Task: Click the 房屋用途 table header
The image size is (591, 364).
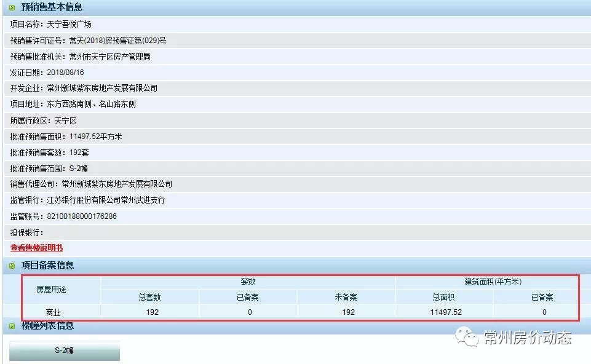Action: (52, 290)
